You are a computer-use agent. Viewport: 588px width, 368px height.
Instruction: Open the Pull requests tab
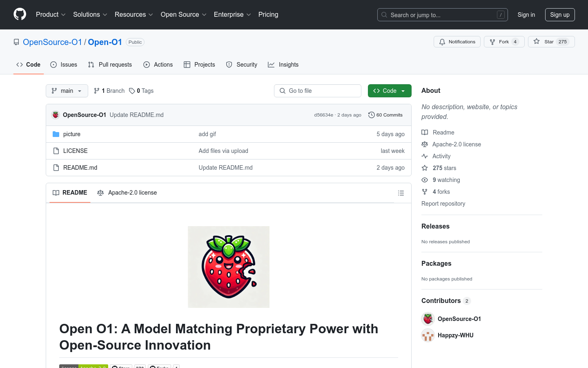110,65
